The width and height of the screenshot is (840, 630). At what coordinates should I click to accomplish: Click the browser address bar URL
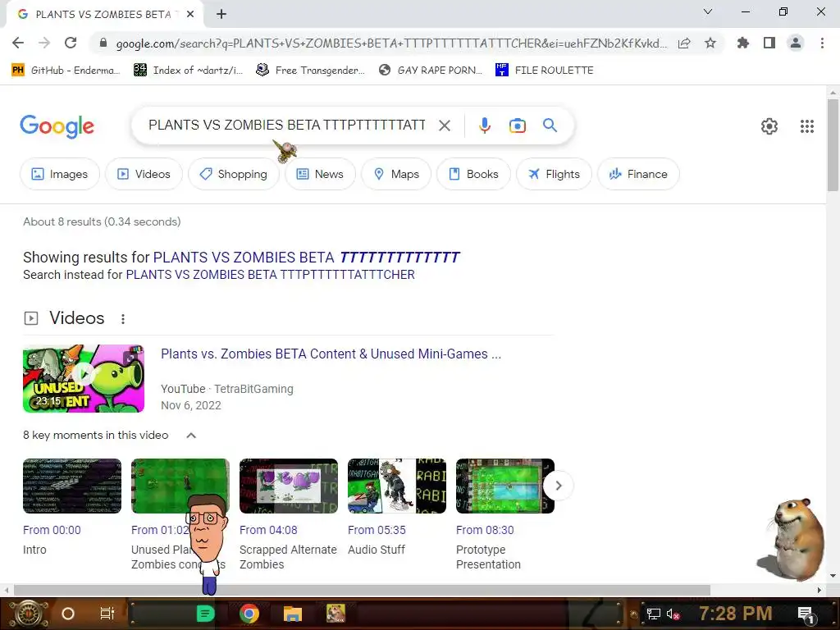pos(391,43)
